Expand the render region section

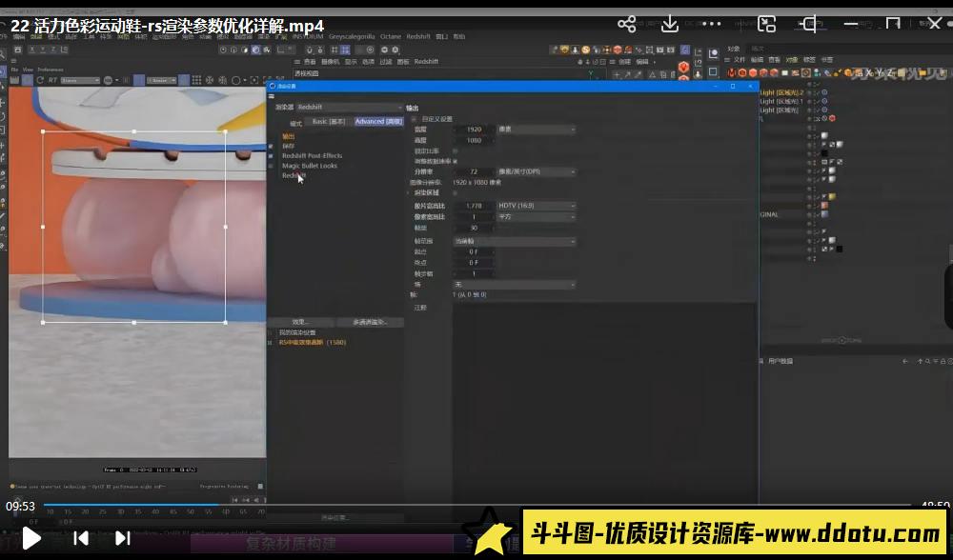tap(409, 192)
